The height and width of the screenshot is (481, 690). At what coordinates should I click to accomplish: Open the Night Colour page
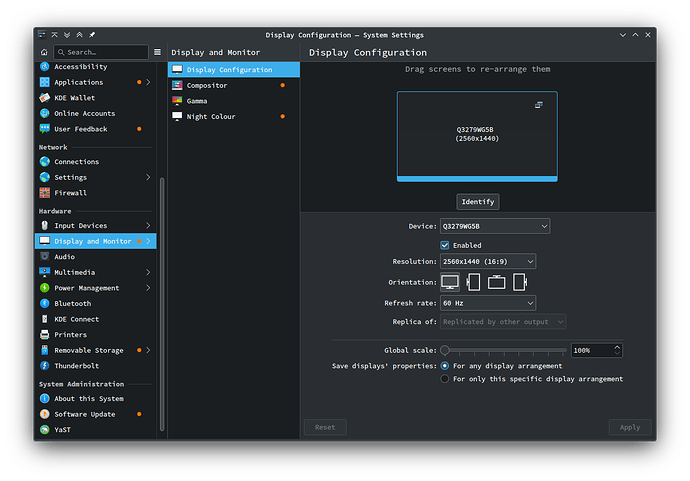pos(234,117)
